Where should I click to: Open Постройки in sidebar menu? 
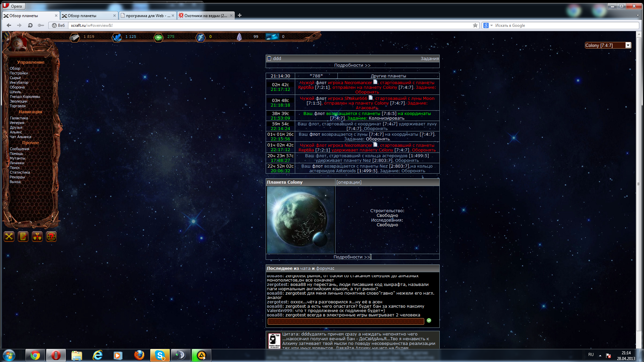19,73
